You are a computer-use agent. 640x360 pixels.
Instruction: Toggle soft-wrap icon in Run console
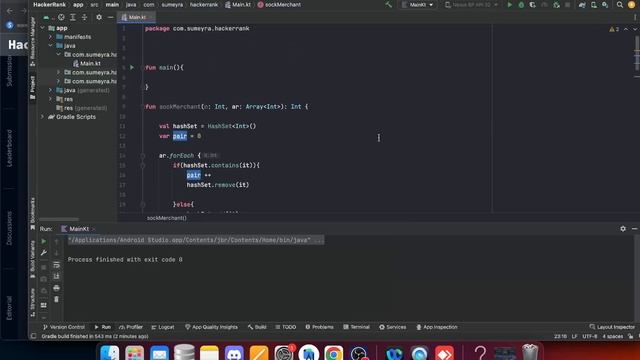tap(56, 265)
